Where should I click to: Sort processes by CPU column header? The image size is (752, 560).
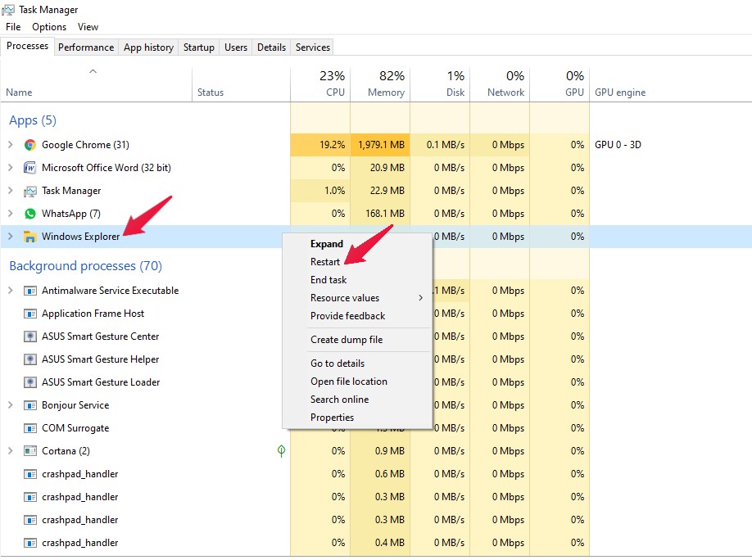tap(321, 84)
